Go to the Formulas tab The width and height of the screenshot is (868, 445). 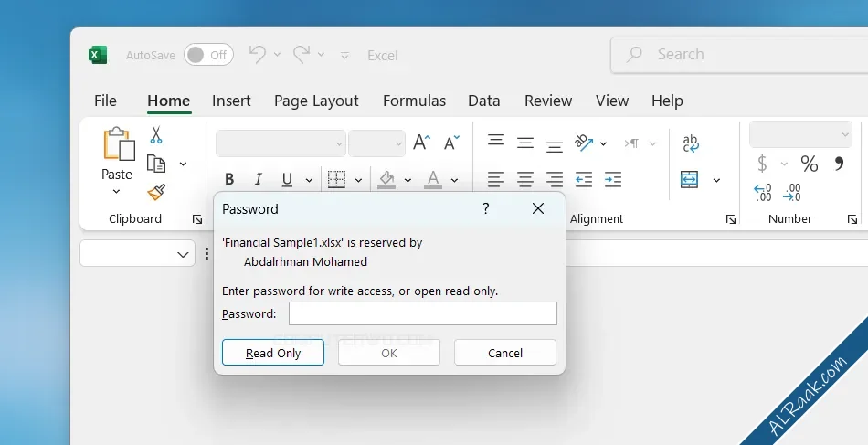(414, 101)
